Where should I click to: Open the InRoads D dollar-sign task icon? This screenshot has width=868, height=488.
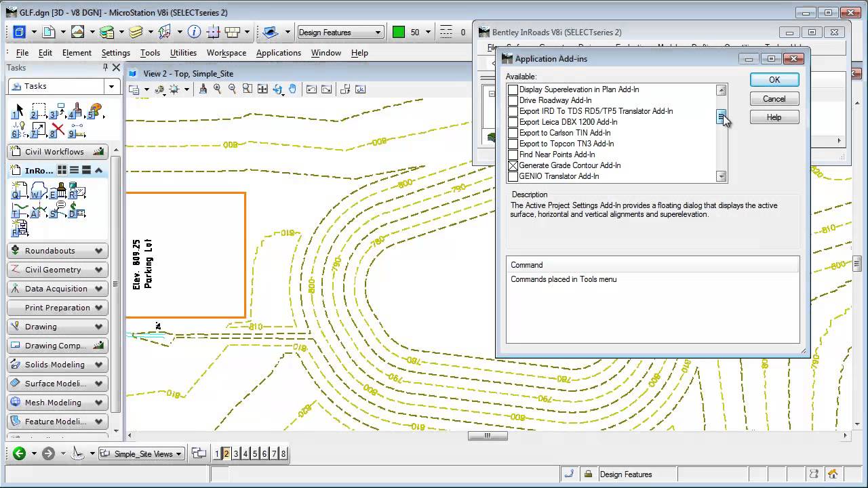[x=77, y=211]
